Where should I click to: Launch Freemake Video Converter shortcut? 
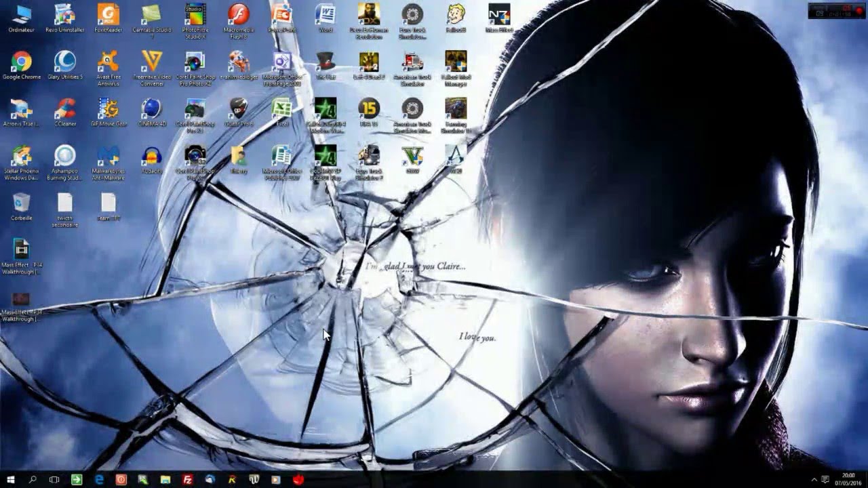pyautogui.click(x=152, y=68)
